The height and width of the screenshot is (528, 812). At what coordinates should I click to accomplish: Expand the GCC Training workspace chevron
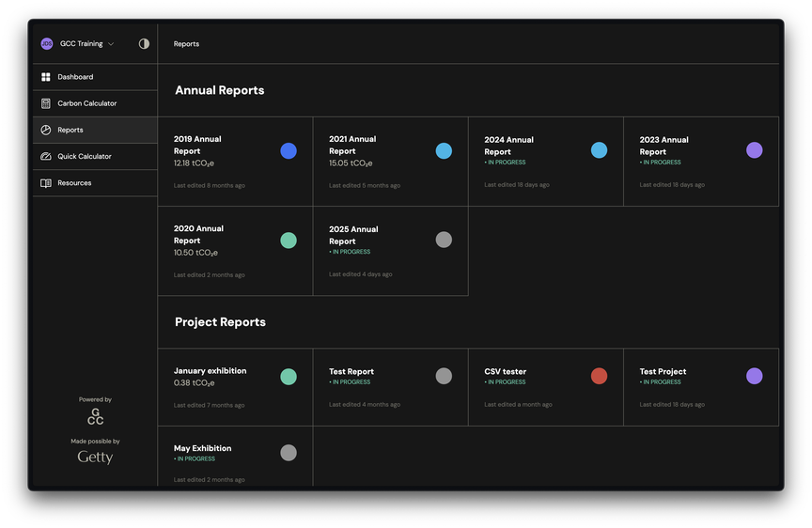(x=111, y=44)
